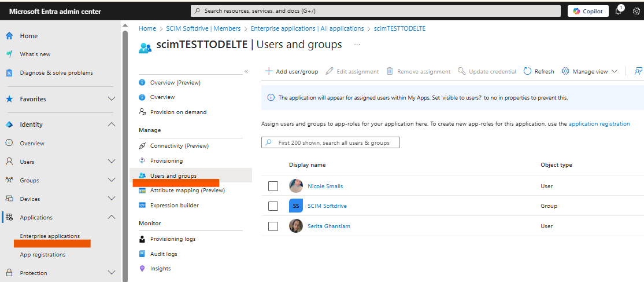Open the settings gear in top bar

[x=636, y=11]
